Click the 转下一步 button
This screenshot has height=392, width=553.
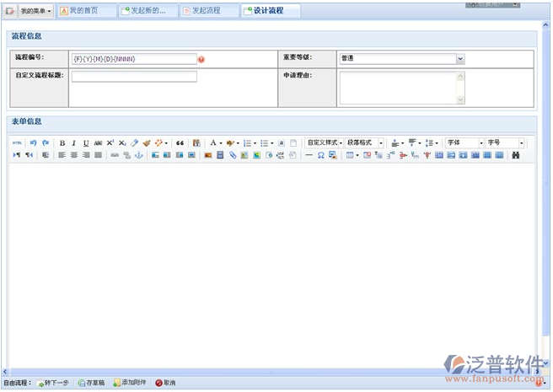coord(53,383)
